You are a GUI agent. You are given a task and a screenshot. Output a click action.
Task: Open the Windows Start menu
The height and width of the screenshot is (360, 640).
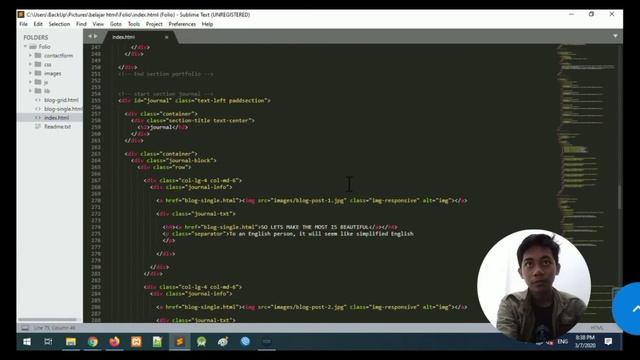click(x=27, y=342)
